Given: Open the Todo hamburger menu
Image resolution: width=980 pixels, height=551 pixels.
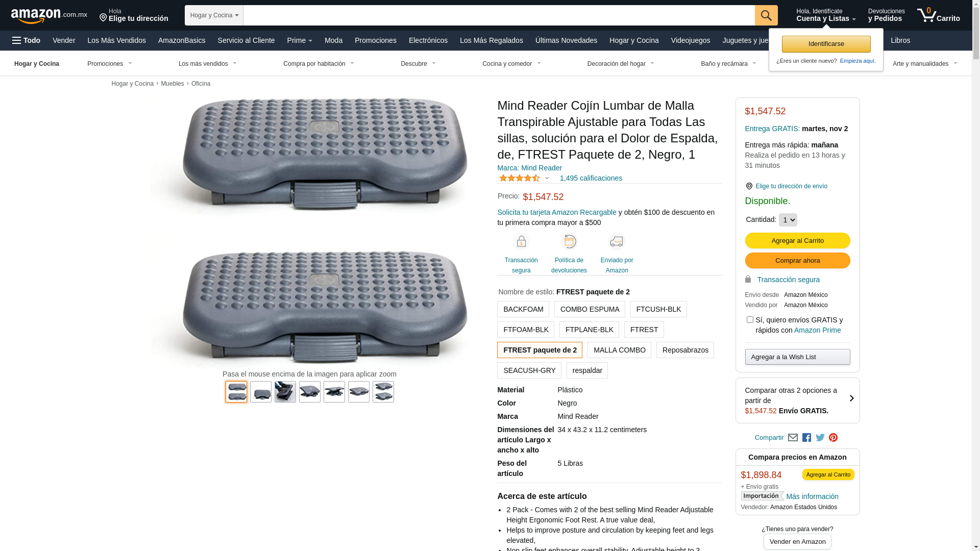Looking at the screenshot, I should click(26, 40).
